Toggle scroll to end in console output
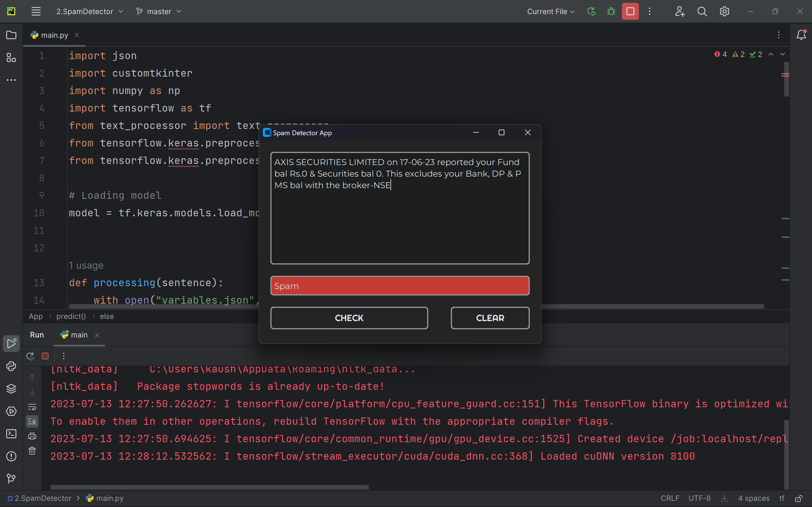 pos(32,421)
